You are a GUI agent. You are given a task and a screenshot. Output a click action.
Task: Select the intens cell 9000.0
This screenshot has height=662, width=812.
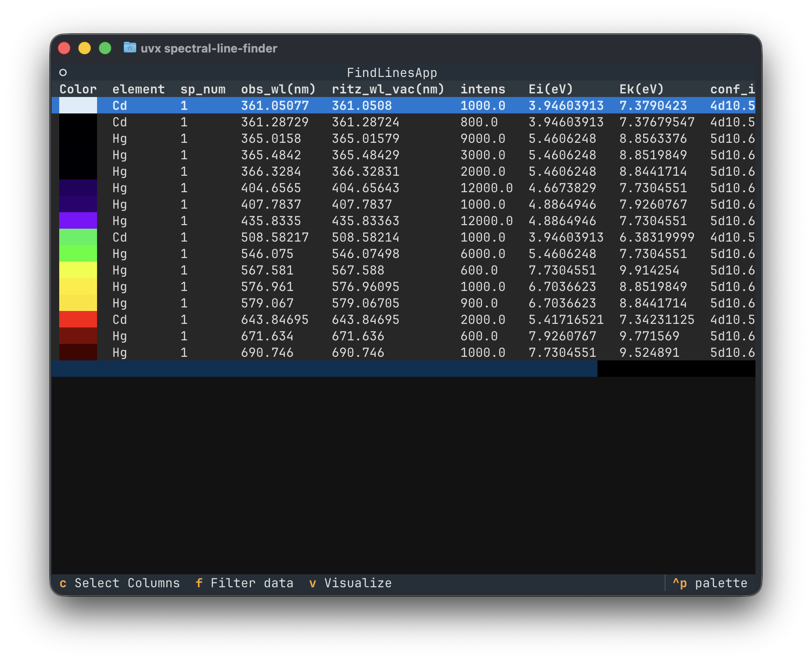click(x=483, y=138)
